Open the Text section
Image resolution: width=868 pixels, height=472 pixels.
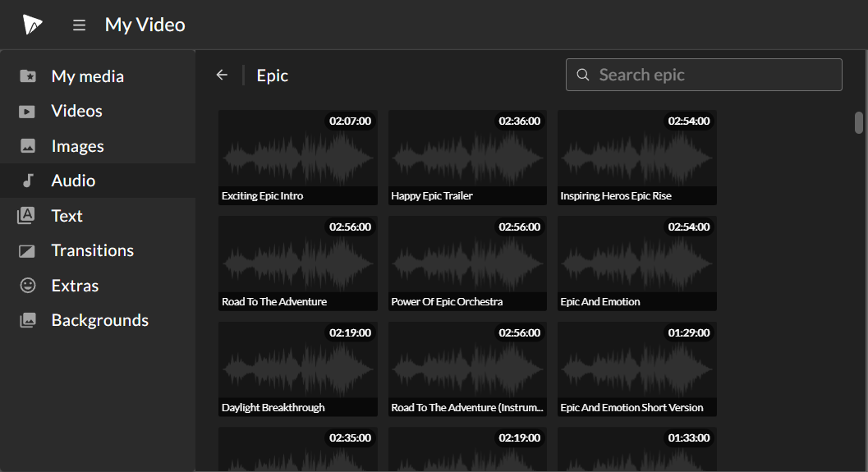[98, 215]
